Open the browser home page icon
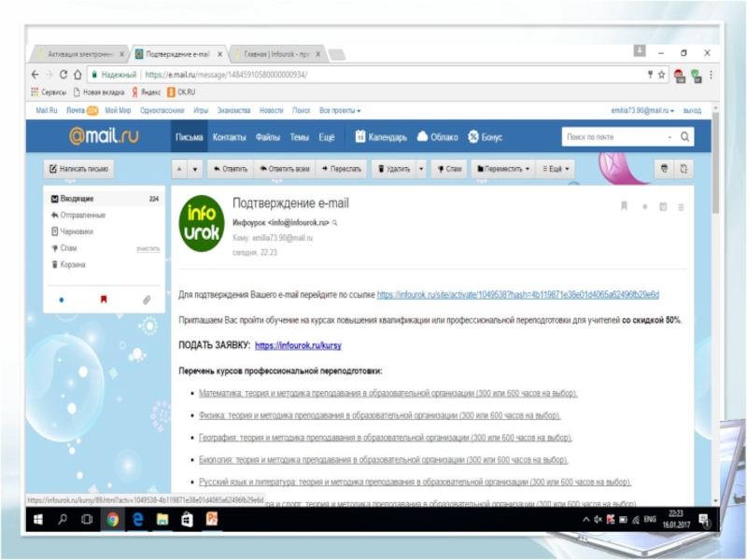Viewport: 747px width, 560px height. pos(78,75)
